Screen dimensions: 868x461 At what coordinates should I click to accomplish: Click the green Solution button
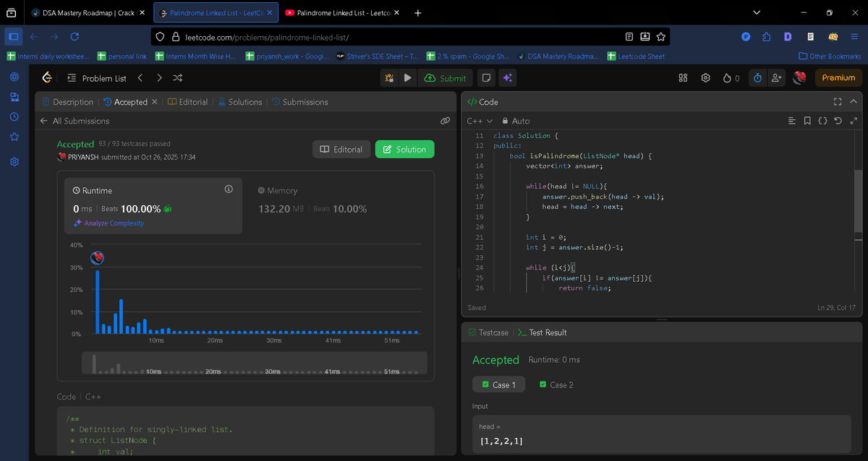coord(404,149)
